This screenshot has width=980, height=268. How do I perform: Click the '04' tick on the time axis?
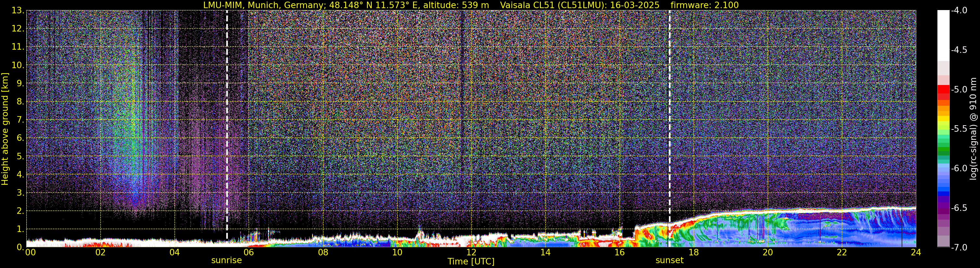175,252
